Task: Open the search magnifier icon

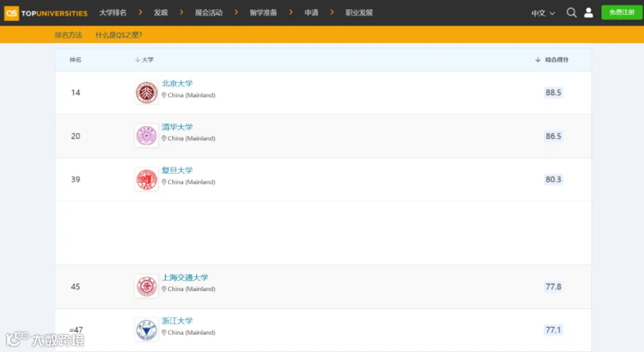Action: pyautogui.click(x=571, y=13)
